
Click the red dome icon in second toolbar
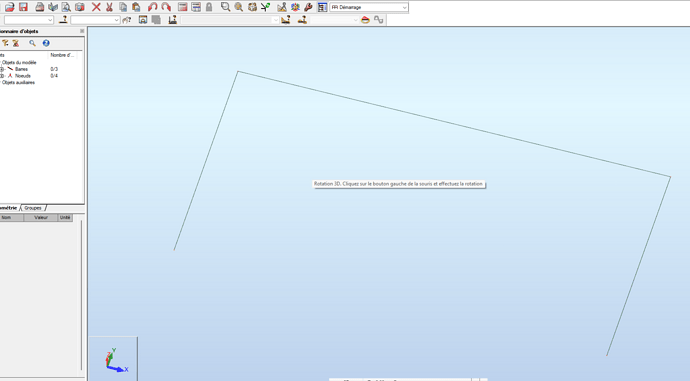click(365, 20)
